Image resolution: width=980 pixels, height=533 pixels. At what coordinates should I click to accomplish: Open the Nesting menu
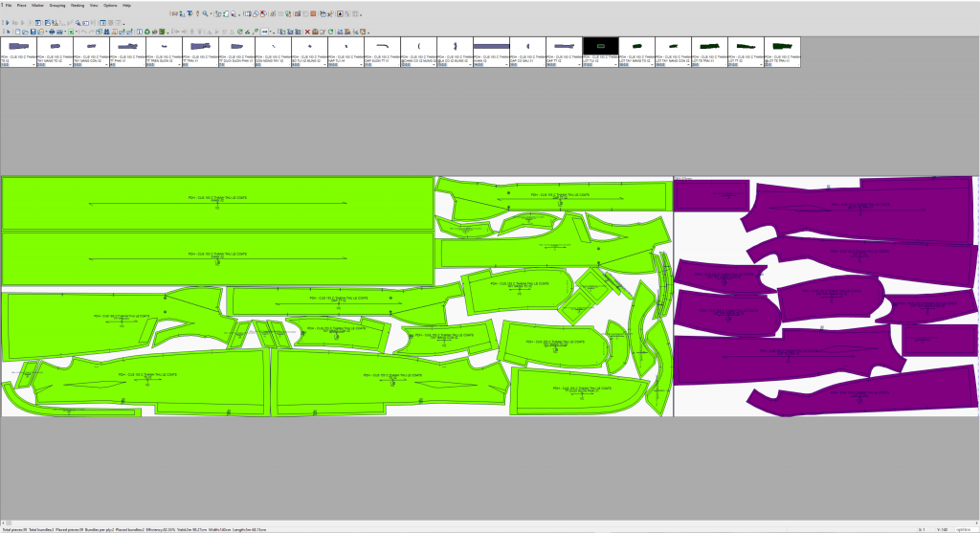click(78, 5)
